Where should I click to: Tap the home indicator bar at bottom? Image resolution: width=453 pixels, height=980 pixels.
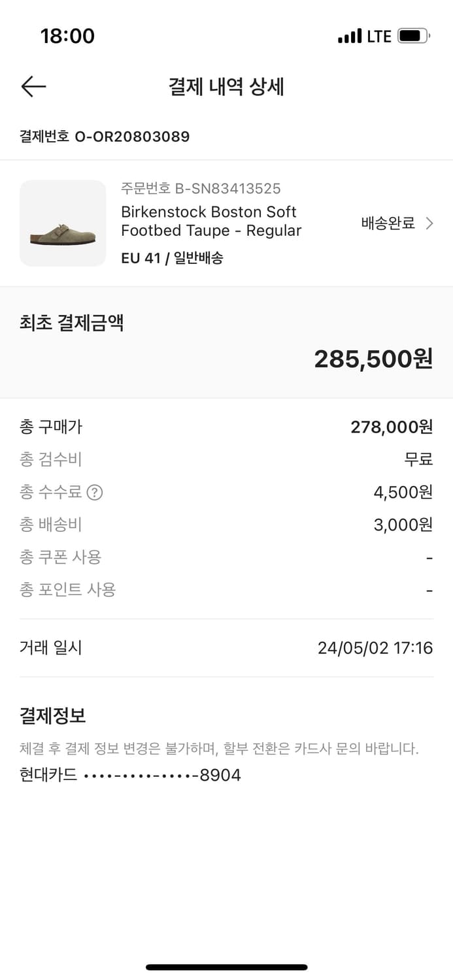[x=226, y=967]
